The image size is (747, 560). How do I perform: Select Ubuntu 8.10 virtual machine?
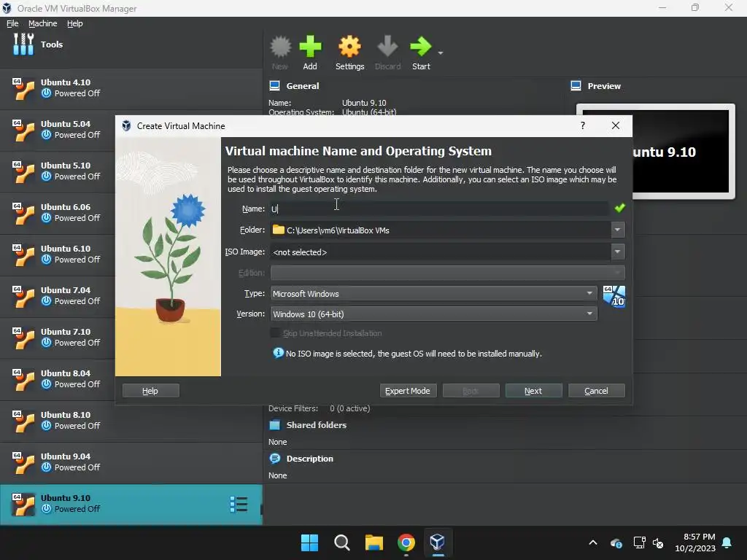(131, 421)
